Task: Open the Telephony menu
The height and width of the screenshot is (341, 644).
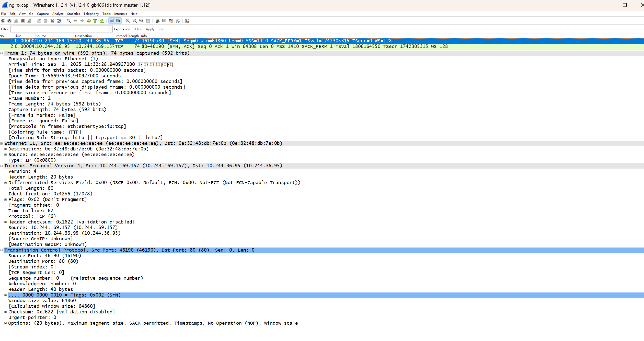Action: (x=91, y=14)
